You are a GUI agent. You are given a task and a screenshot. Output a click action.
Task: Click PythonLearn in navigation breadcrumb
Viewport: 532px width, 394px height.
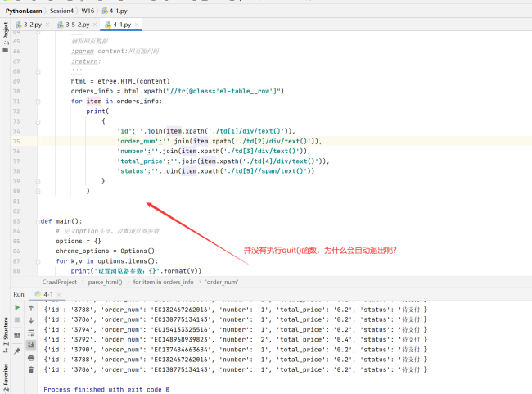tap(24, 11)
